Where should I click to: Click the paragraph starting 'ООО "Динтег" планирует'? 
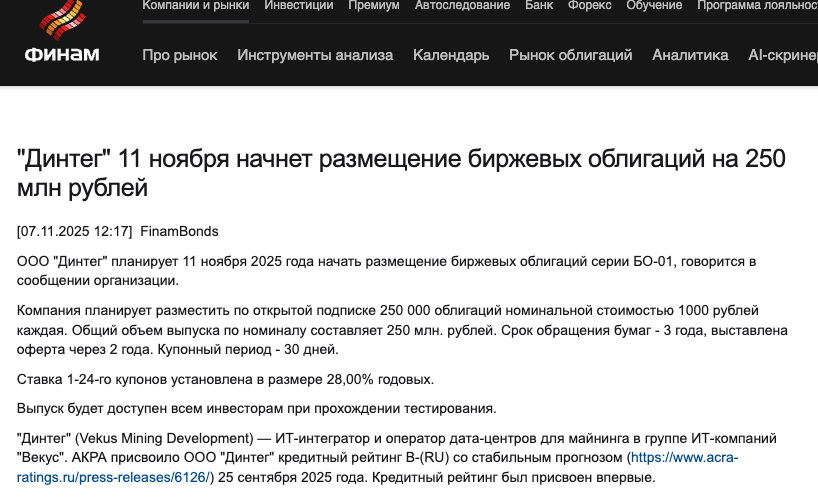pyautogui.click(x=387, y=271)
